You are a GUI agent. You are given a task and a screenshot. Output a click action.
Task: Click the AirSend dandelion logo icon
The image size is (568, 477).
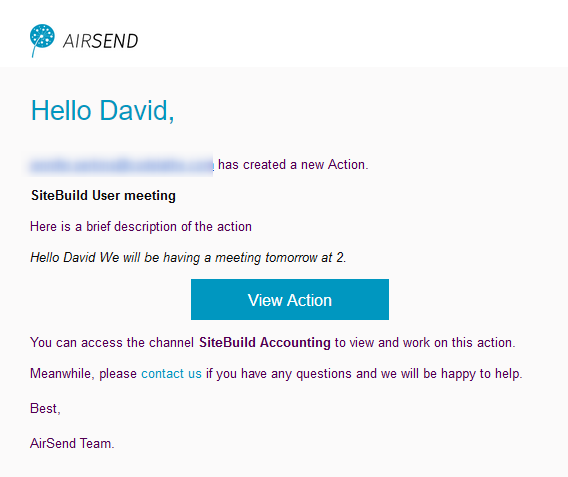coord(42,40)
